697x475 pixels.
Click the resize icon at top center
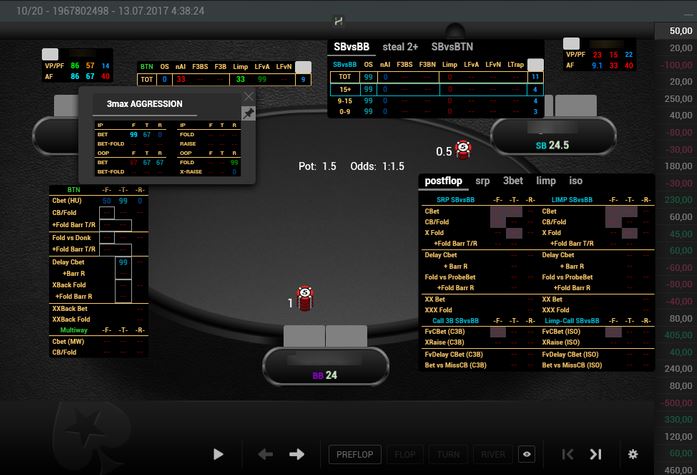click(x=339, y=20)
